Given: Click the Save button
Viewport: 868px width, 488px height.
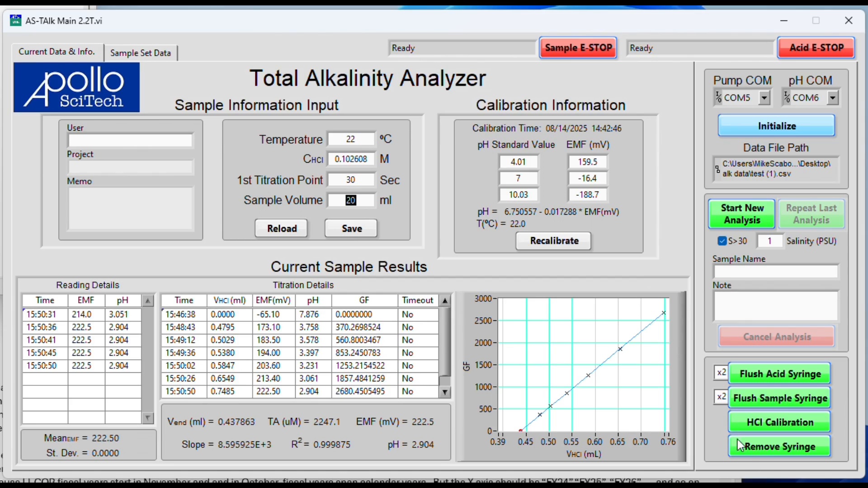Looking at the screenshot, I should (x=351, y=229).
